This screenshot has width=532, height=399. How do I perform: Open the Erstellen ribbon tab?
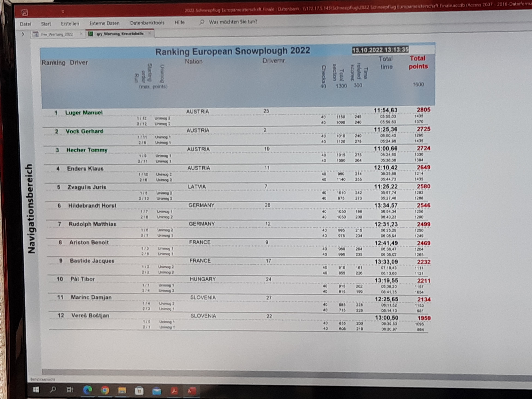pos(70,24)
